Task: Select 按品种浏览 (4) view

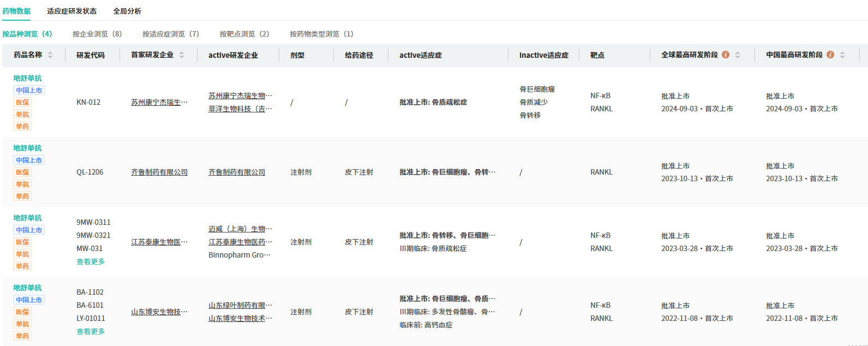Action: point(27,34)
